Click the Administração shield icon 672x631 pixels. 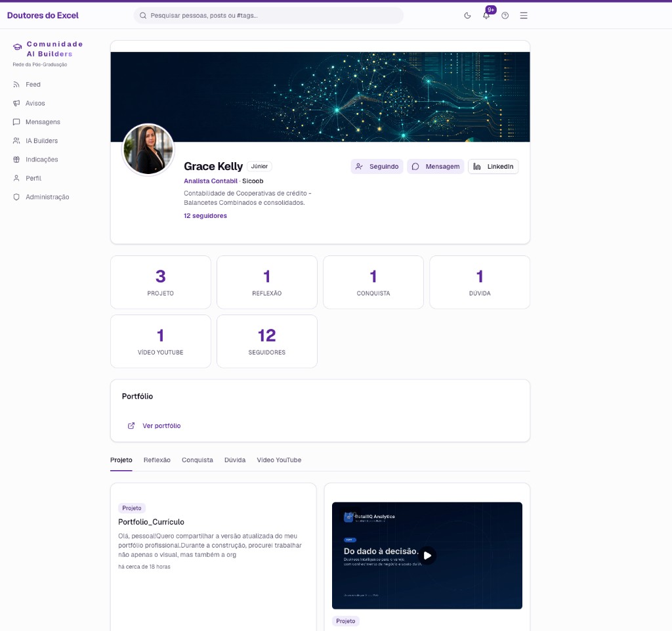16,197
